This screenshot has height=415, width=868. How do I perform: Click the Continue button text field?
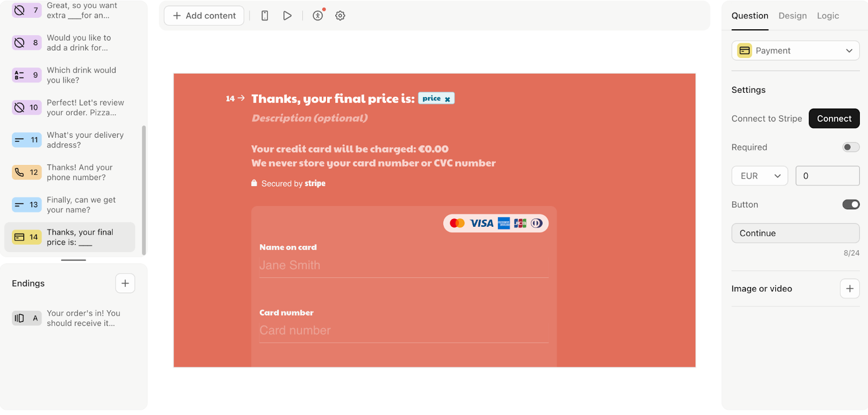coord(795,233)
